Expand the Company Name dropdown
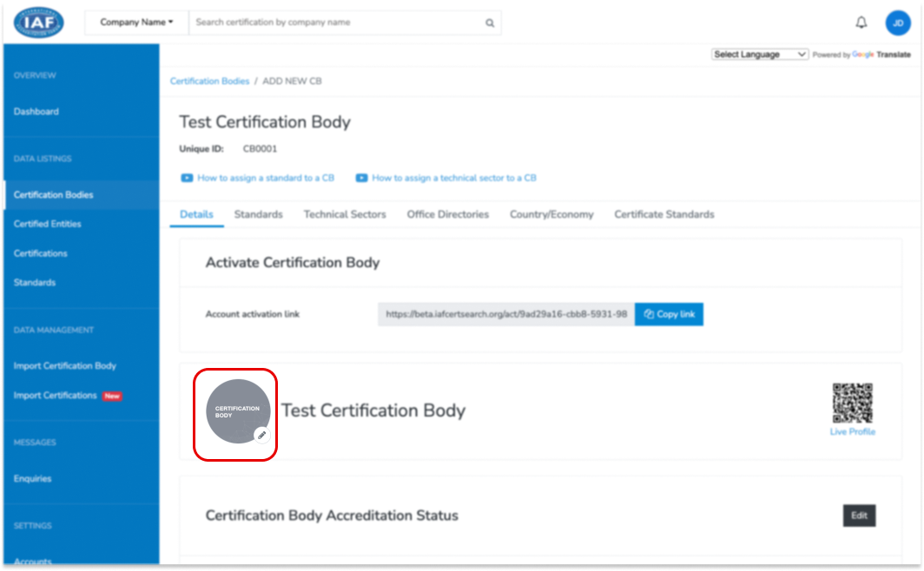This screenshot has width=924, height=571. [x=136, y=23]
